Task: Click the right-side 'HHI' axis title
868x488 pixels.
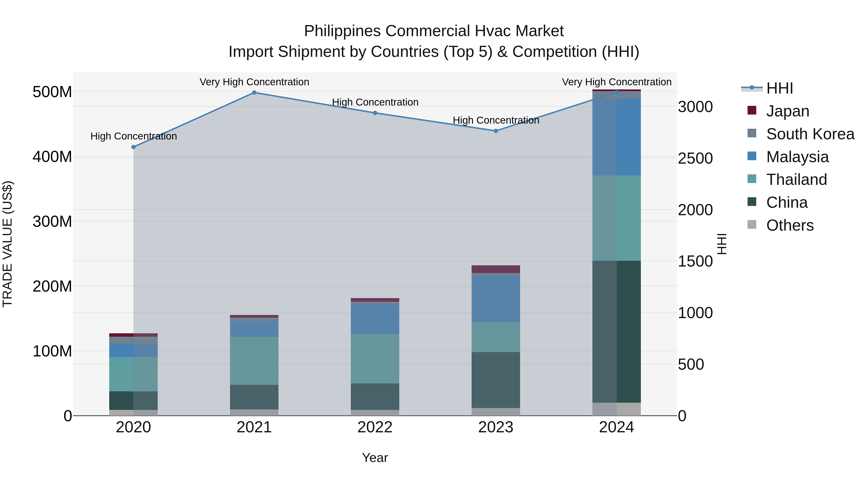Action: point(722,244)
